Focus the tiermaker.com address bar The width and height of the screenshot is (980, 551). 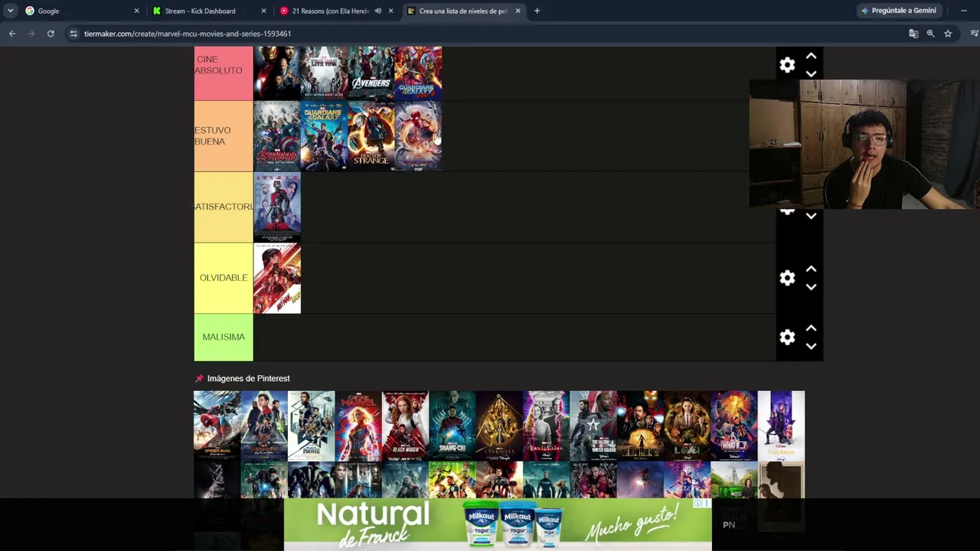[490, 34]
